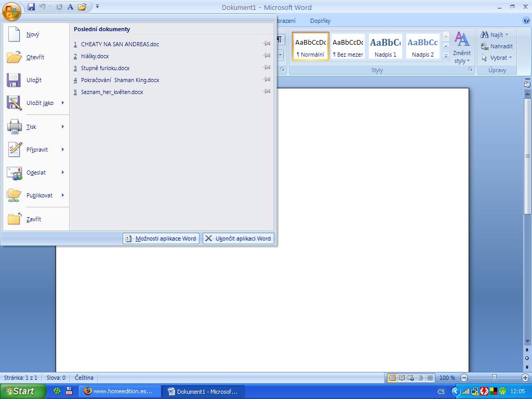
Task: Switch to Draft view
Action: click(x=430, y=378)
